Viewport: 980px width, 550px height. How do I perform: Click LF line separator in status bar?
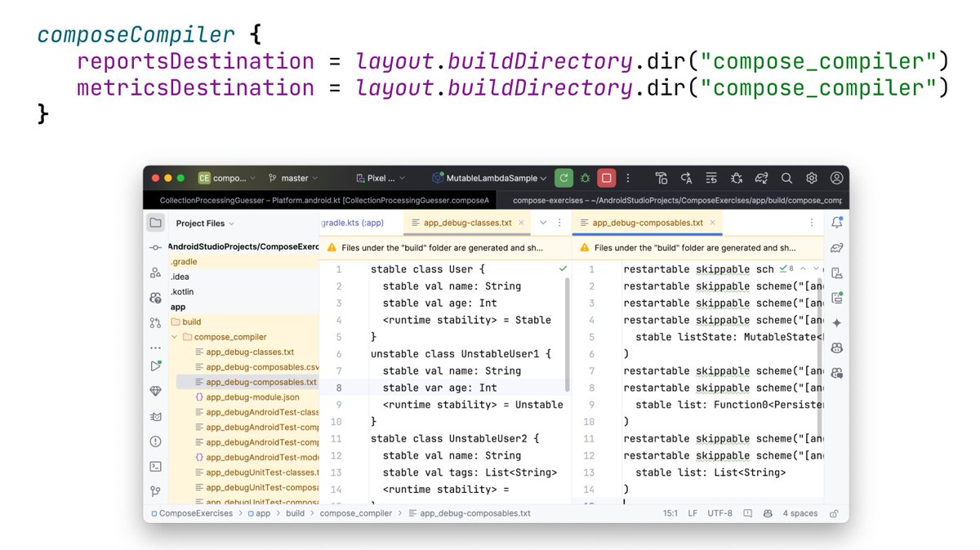click(x=693, y=513)
